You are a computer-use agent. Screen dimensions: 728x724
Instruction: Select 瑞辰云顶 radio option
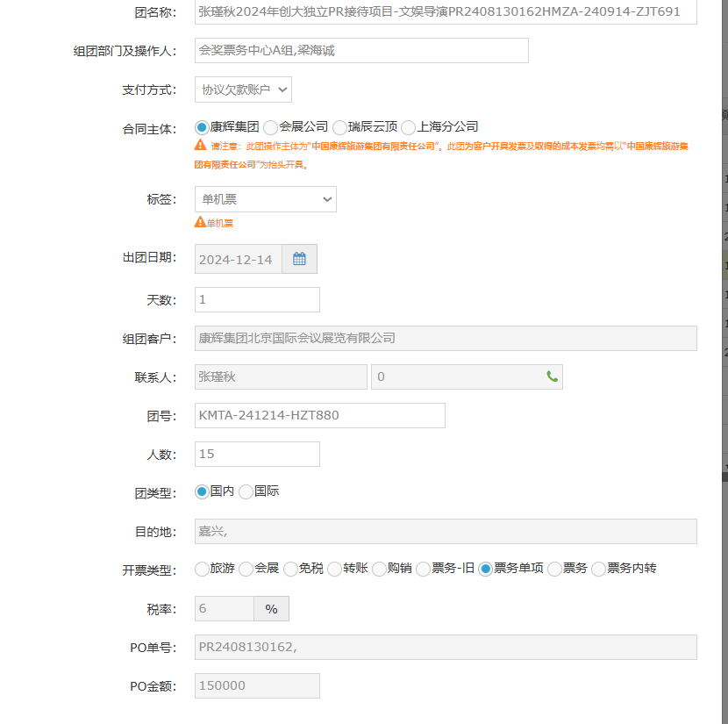click(x=339, y=127)
